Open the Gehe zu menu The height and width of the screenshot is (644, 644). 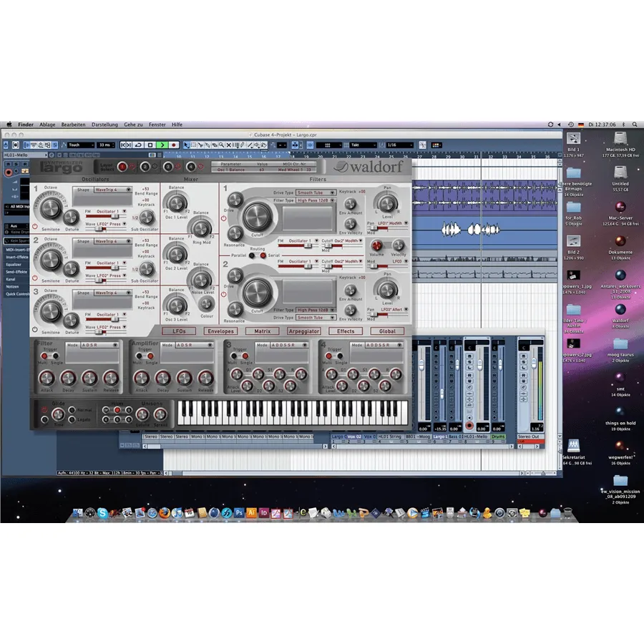click(x=134, y=125)
